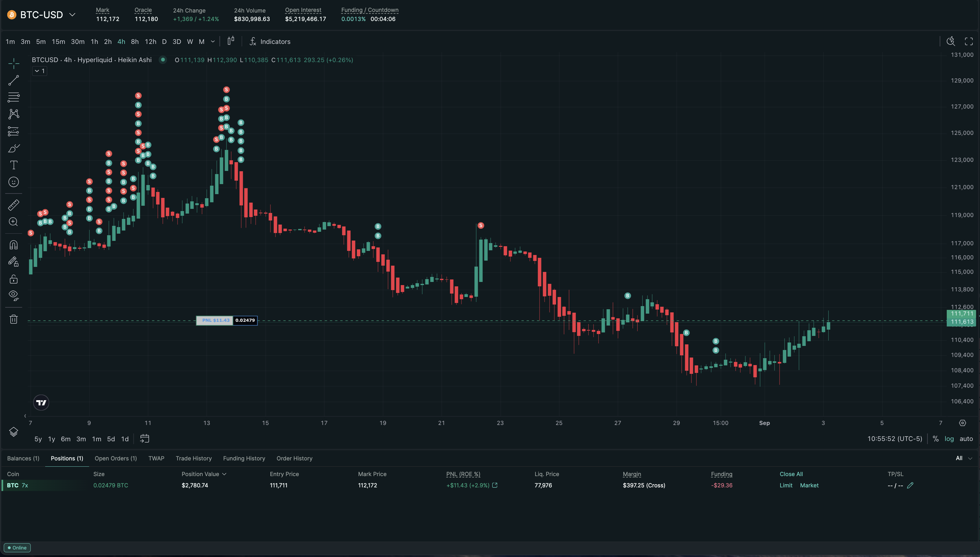Select the trend line drawing tool
The height and width of the screenshot is (557, 980).
[14, 80]
